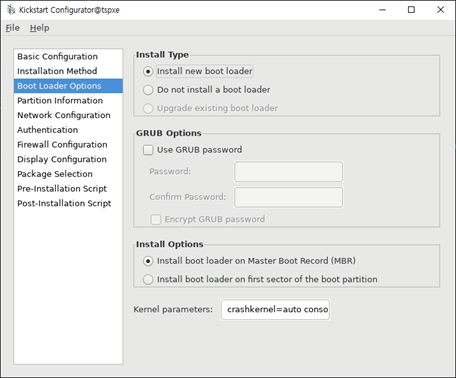Image resolution: width=456 pixels, height=378 pixels.
Task: Click the GRUB Password input field
Action: [x=288, y=172]
